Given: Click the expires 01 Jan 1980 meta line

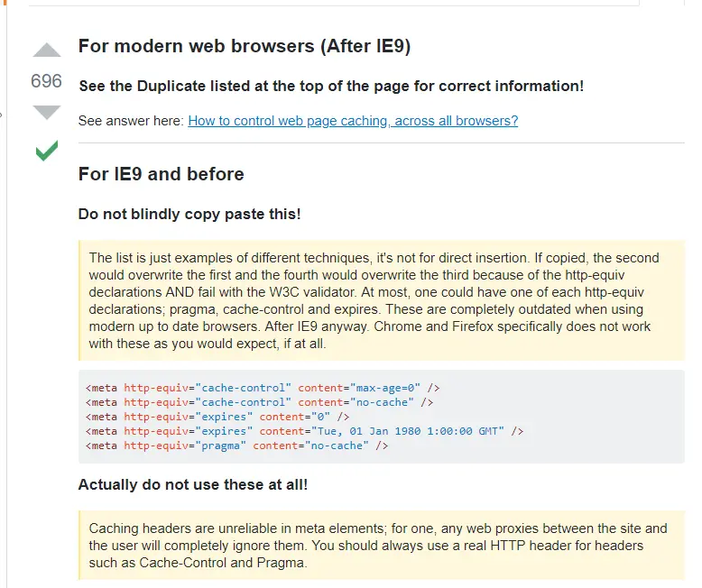Looking at the screenshot, I should pyautogui.click(x=304, y=431).
